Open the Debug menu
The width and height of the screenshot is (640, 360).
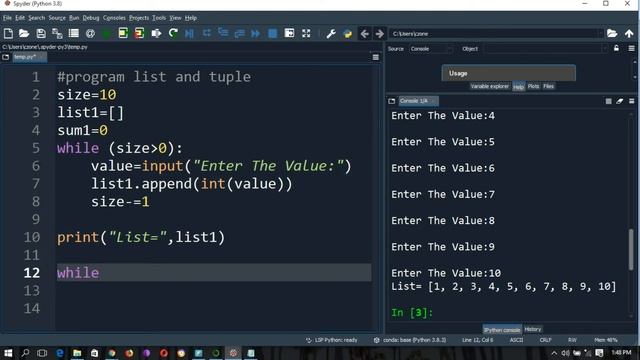point(91,18)
